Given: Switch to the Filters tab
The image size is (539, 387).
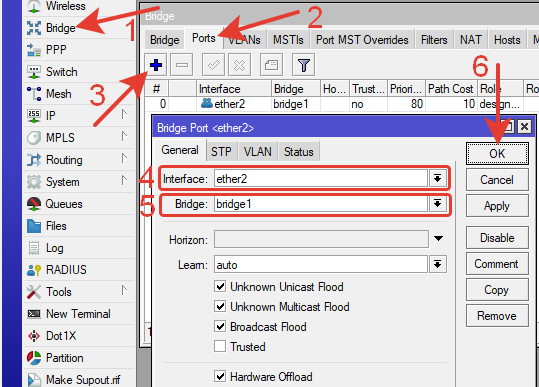Looking at the screenshot, I should coord(434,40).
